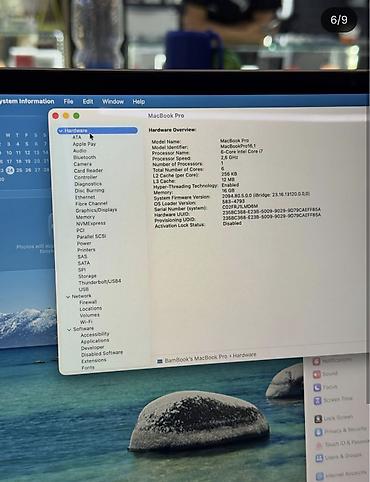Select USB in the sidebar

84,289
